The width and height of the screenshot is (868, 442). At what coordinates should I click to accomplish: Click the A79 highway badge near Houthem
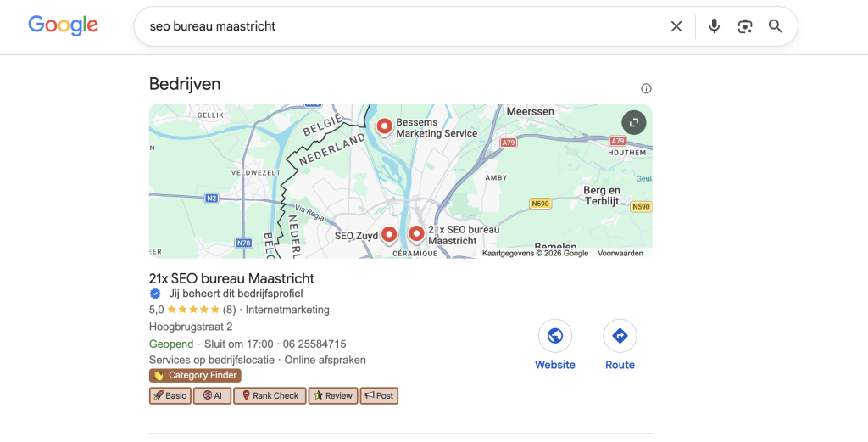(x=617, y=141)
